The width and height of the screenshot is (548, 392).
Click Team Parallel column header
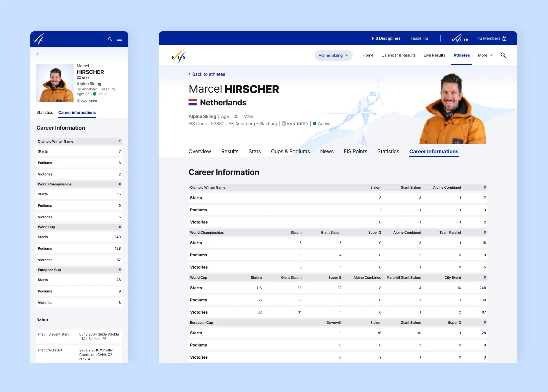pos(450,232)
